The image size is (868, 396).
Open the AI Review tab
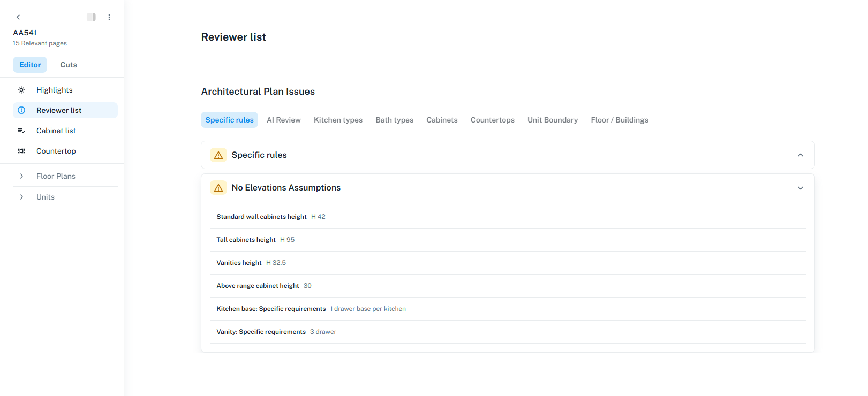click(x=284, y=120)
